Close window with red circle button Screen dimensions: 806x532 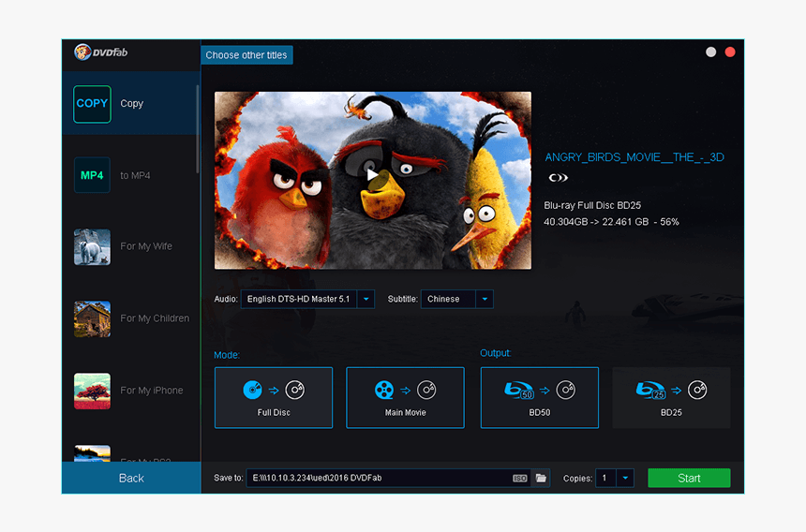(730, 52)
